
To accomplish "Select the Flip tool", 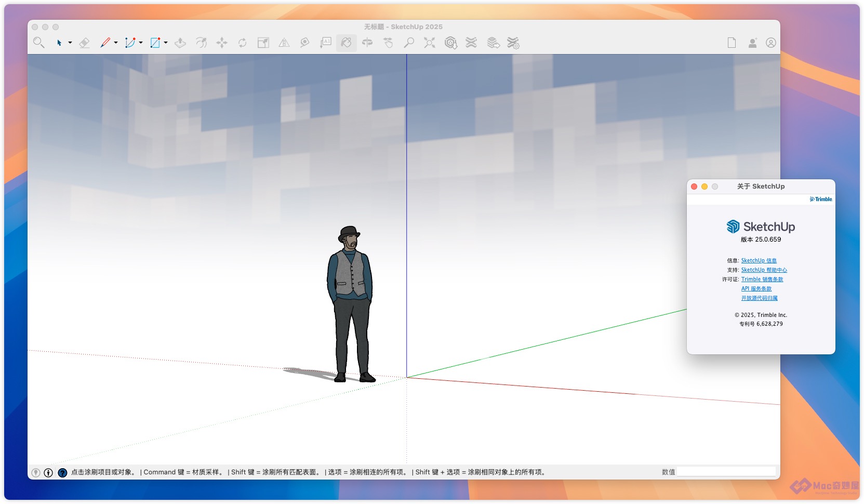I will coord(284,43).
